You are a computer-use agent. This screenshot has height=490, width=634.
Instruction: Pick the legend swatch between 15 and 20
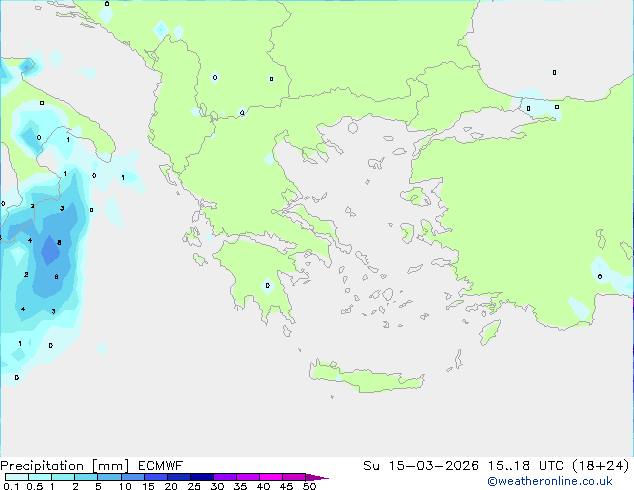click(156, 477)
